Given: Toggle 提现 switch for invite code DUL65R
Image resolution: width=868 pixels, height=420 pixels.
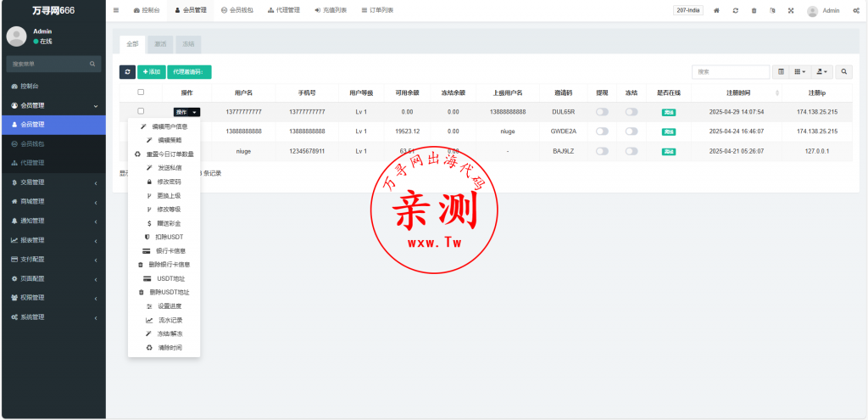Looking at the screenshot, I should 602,112.
